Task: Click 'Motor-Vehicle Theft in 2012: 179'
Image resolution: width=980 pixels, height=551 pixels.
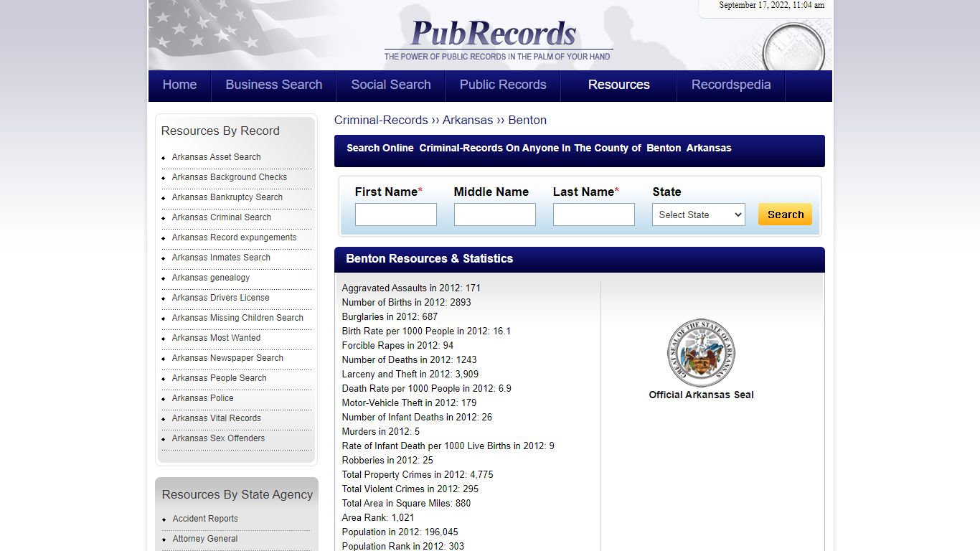Action: pos(409,402)
